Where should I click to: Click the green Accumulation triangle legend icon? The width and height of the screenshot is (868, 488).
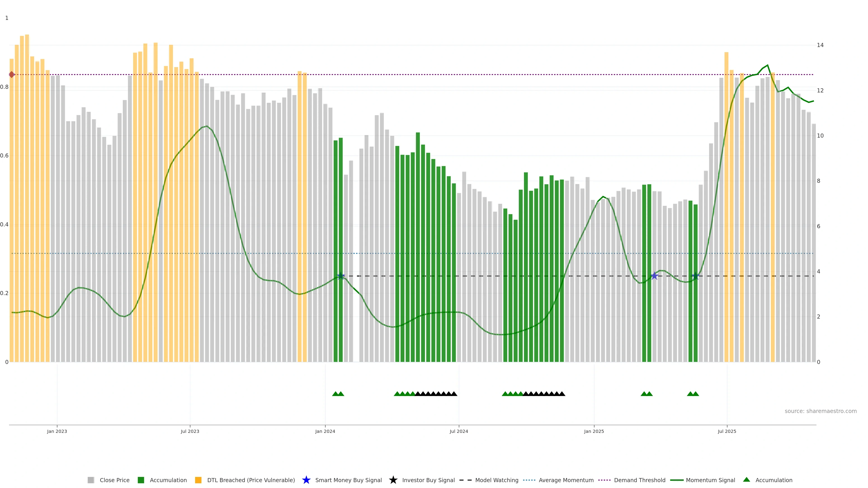(x=746, y=480)
